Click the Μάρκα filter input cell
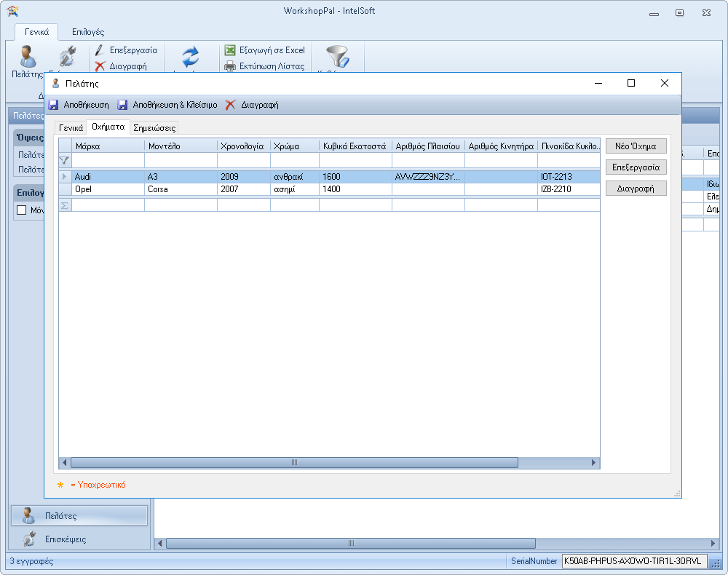The height and width of the screenshot is (575, 728). coord(108,160)
